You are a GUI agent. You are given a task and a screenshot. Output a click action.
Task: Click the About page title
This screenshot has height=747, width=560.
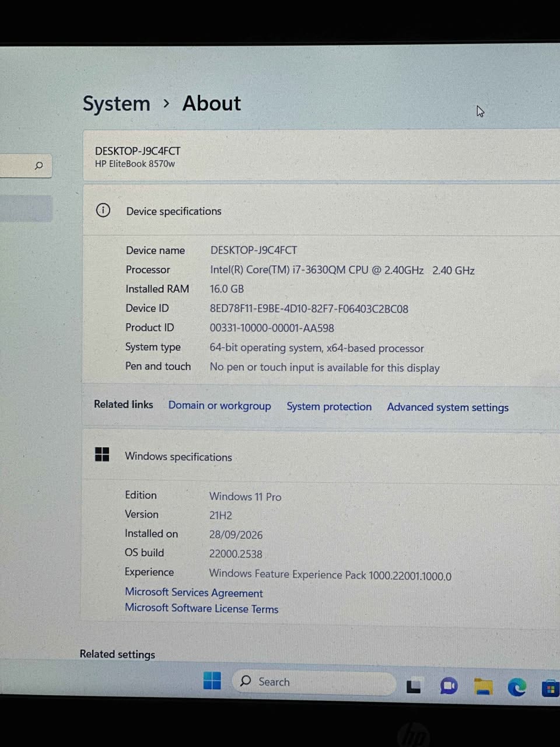click(x=212, y=103)
